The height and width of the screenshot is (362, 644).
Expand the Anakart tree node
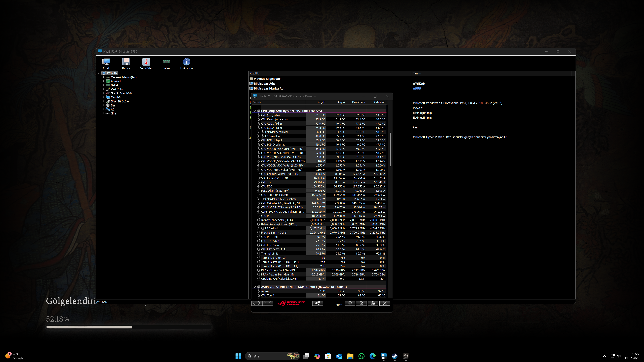(x=104, y=81)
